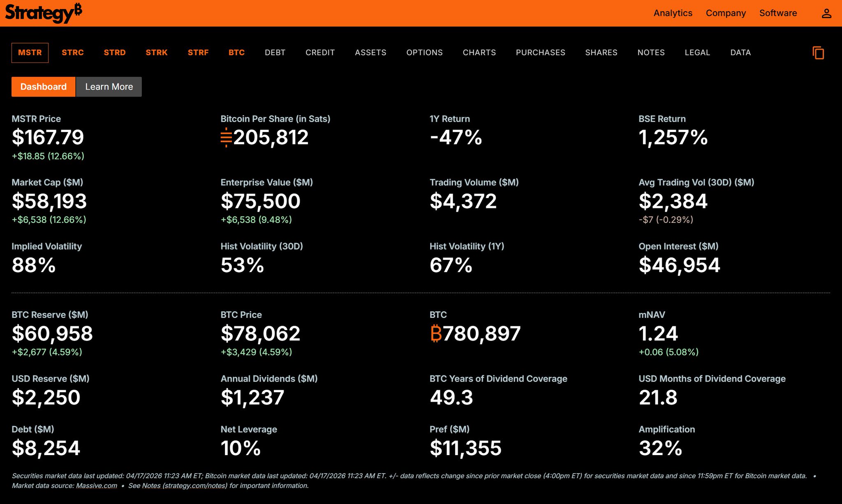Image resolution: width=842 pixels, height=504 pixels.
Task: Open the DATA tab
Action: point(740,53)
